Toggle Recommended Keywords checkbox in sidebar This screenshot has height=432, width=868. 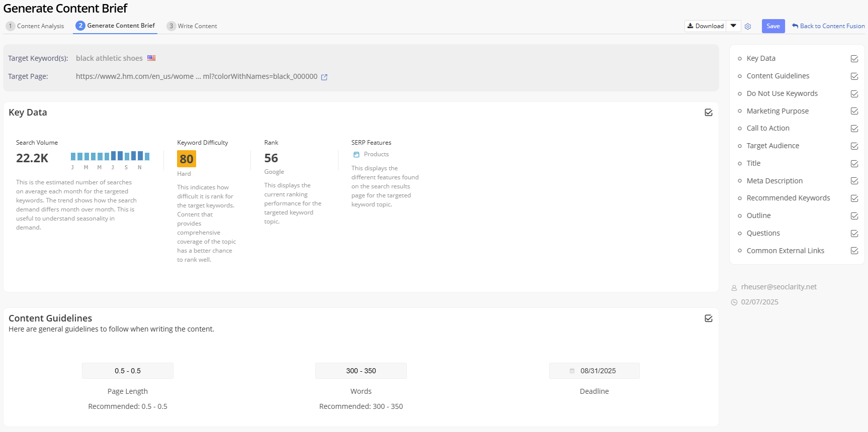(854, 198)
